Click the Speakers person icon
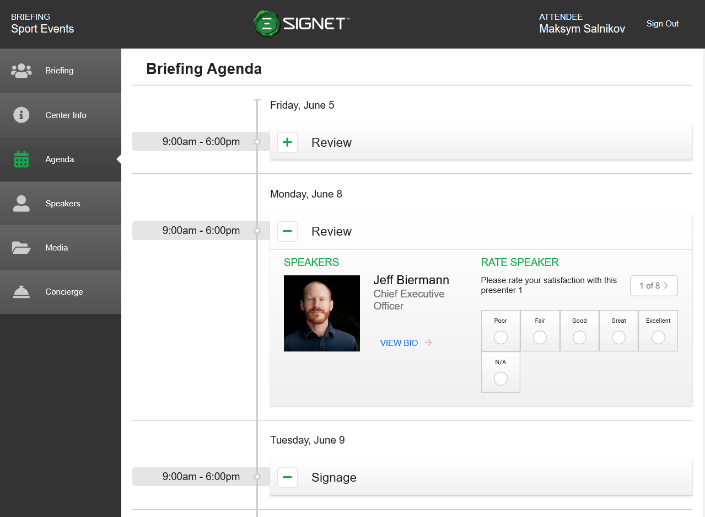 21,204
